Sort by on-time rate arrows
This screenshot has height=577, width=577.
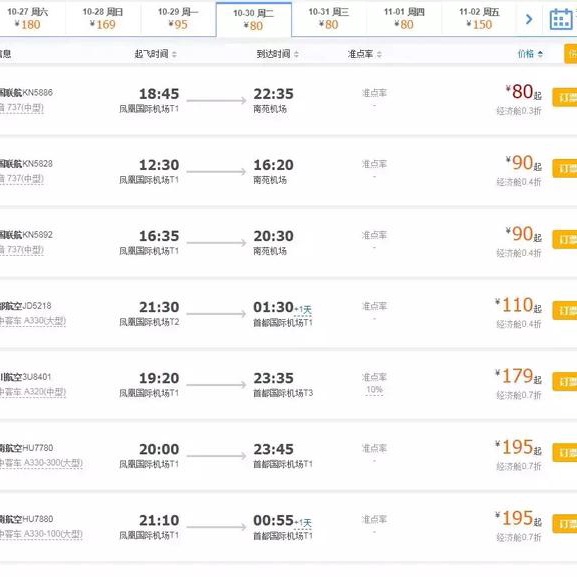pyautogui.click(x=379, y=54)
